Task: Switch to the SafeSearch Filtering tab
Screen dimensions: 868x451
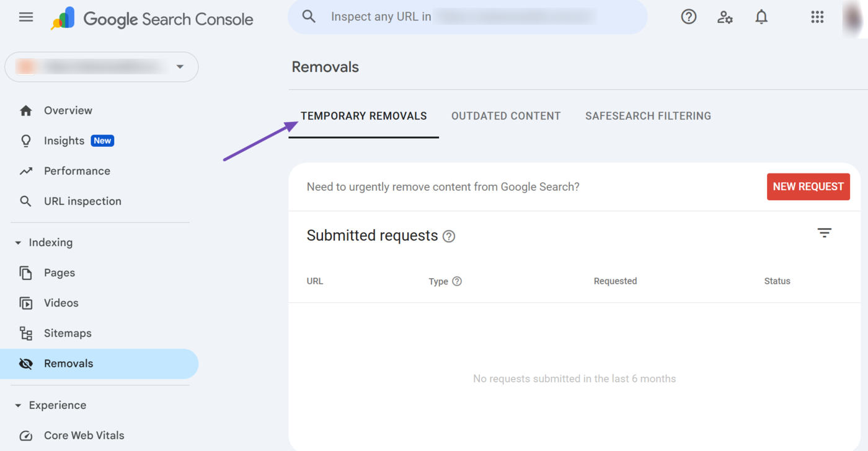Action: [648, 116]
